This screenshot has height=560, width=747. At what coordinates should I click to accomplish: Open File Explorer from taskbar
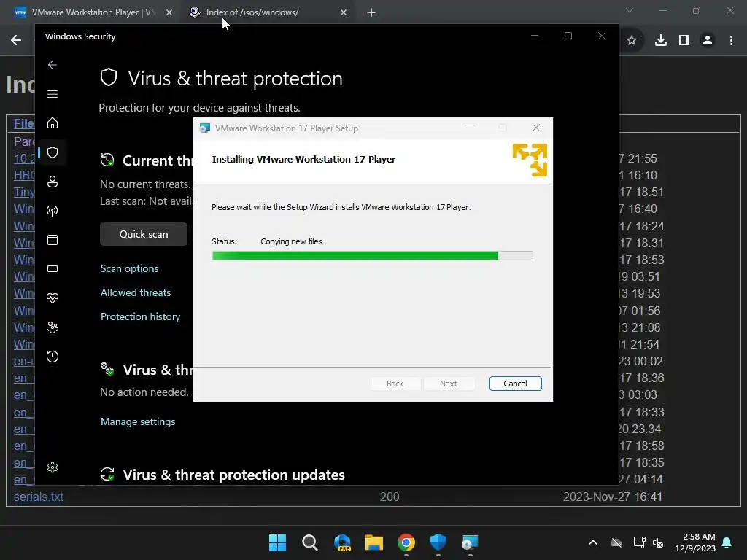[x=374, y=542]
